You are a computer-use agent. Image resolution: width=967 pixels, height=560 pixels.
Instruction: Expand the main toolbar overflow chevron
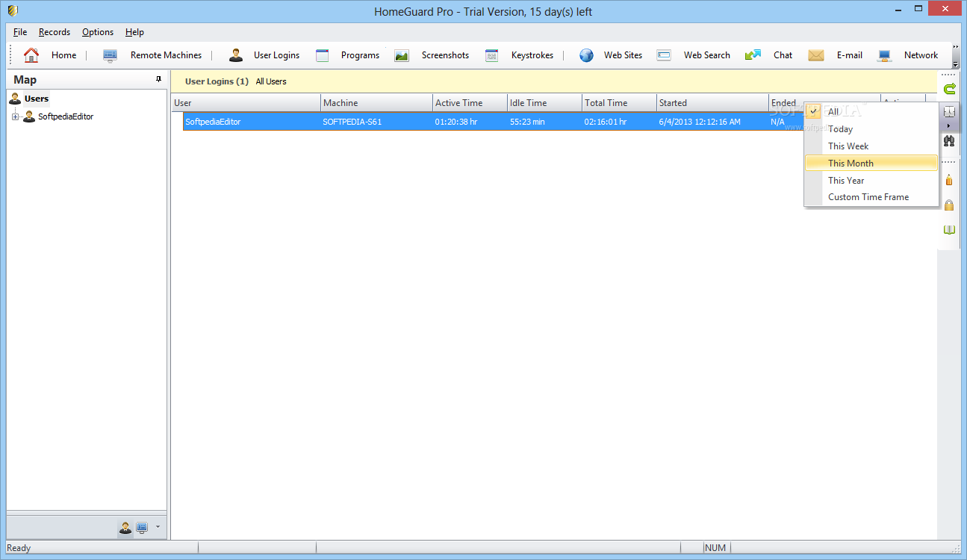pos(956,46)
